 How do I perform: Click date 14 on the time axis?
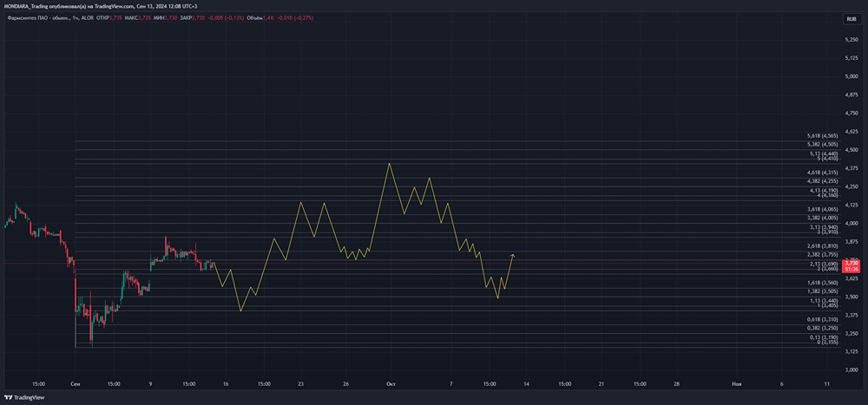tap(526, 383)
